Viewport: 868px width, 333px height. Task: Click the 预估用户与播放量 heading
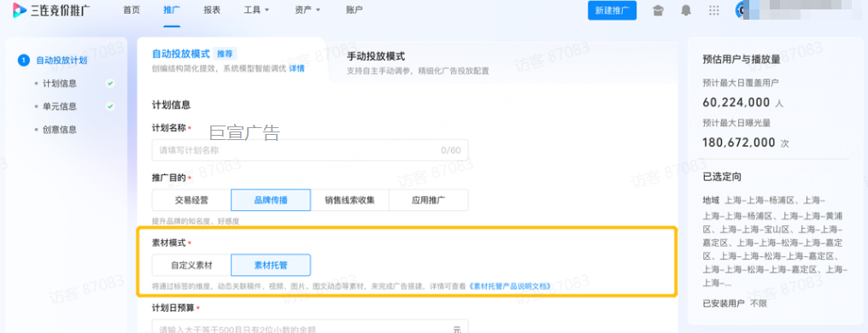click(x=742, y=59)
